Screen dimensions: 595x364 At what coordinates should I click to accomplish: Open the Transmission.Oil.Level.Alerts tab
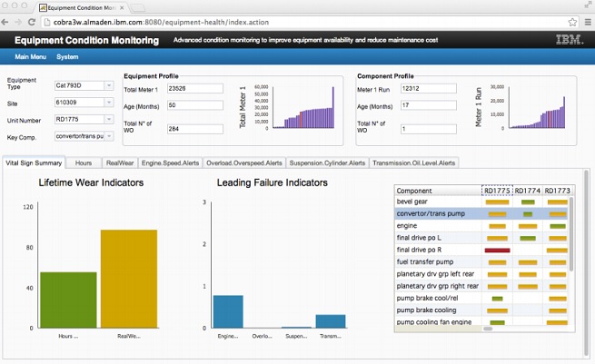(x=413, y=163)
